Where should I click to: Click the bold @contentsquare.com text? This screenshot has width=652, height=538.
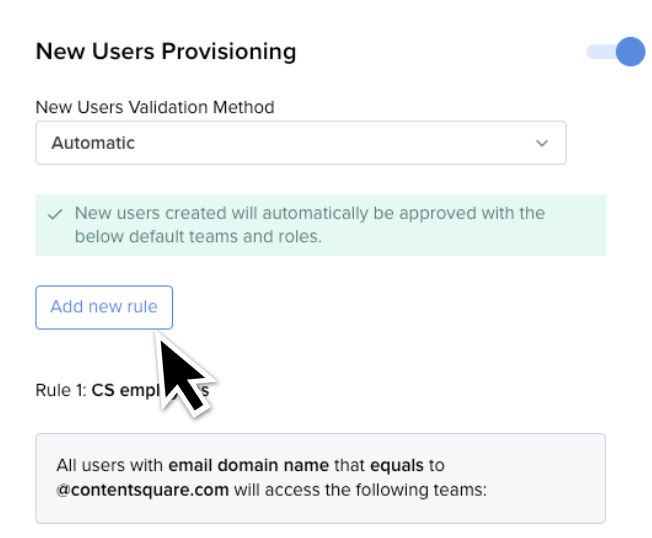pyautogui.click(x=143, y=490)
